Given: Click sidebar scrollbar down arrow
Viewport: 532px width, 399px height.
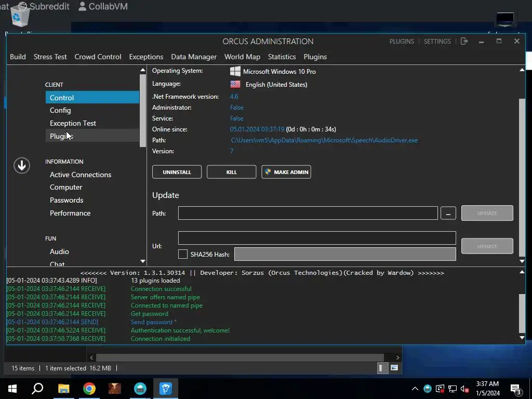Looking at the screenshot, I should pos(143,261).
